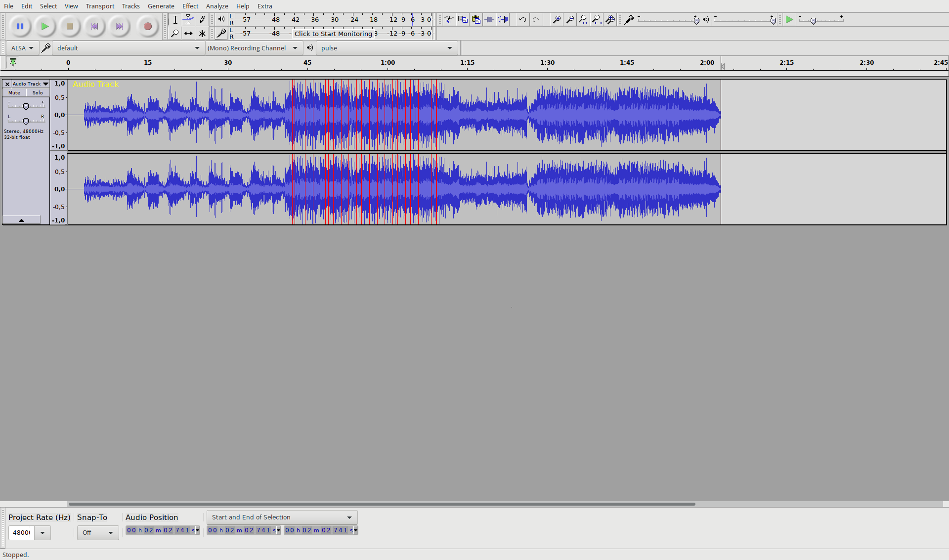This screenshot has height=560, width=949.
Task: Click the Silence audio icon
Action: (503, 20)
